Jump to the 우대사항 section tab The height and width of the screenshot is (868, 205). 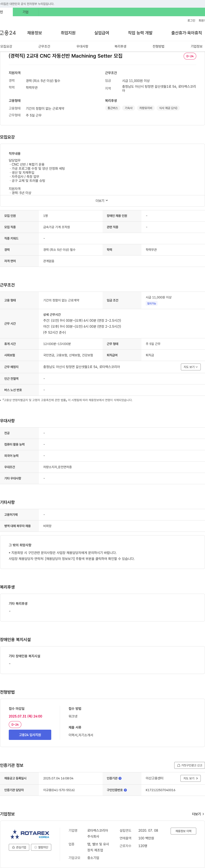coord(82,46)
